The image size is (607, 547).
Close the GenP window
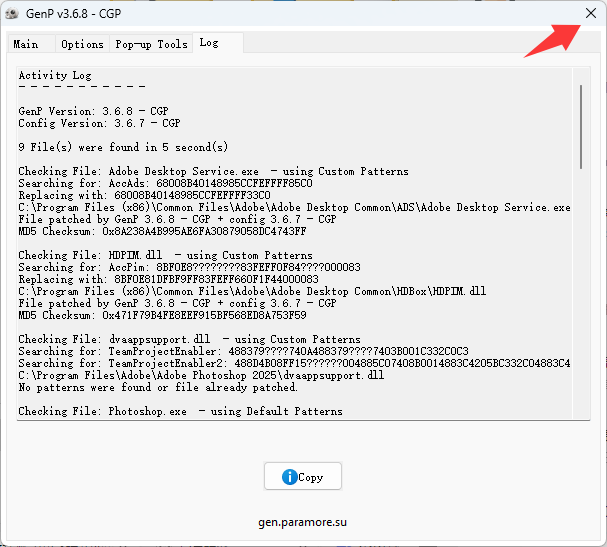tap(591, 13)
